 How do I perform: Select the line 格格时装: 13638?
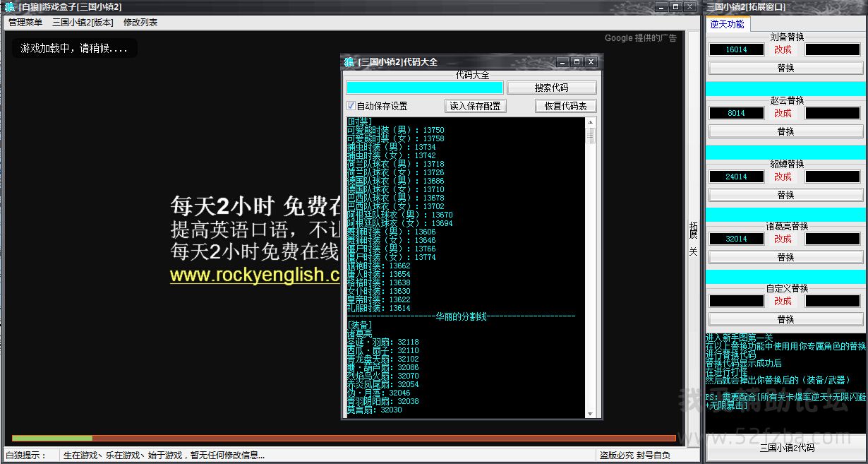[x=379, y=283]
